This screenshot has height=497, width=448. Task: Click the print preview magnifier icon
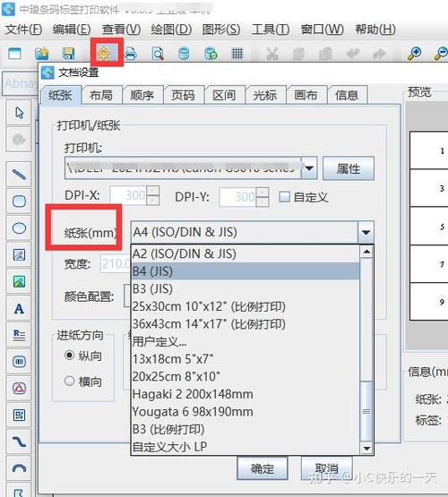click(x=158, y=54)
